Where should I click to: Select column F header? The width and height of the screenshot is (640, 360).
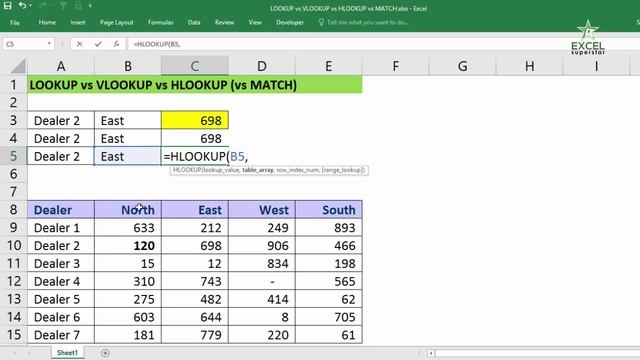(x=396, y=66)
